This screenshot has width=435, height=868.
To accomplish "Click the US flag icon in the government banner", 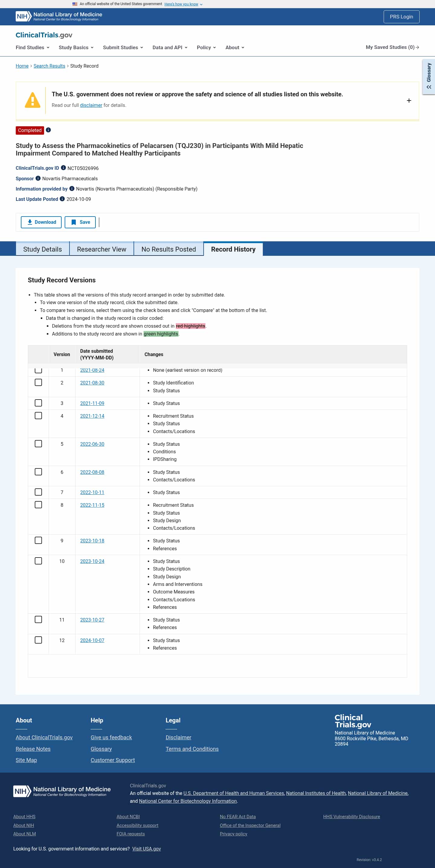I will click(75, 4).
